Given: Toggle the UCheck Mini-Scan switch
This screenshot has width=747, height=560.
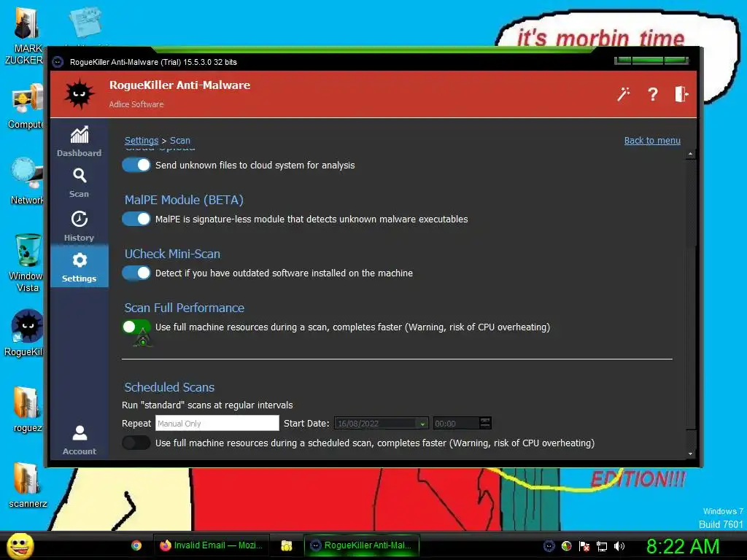Looking at the screenshot, I should point(136,273).
